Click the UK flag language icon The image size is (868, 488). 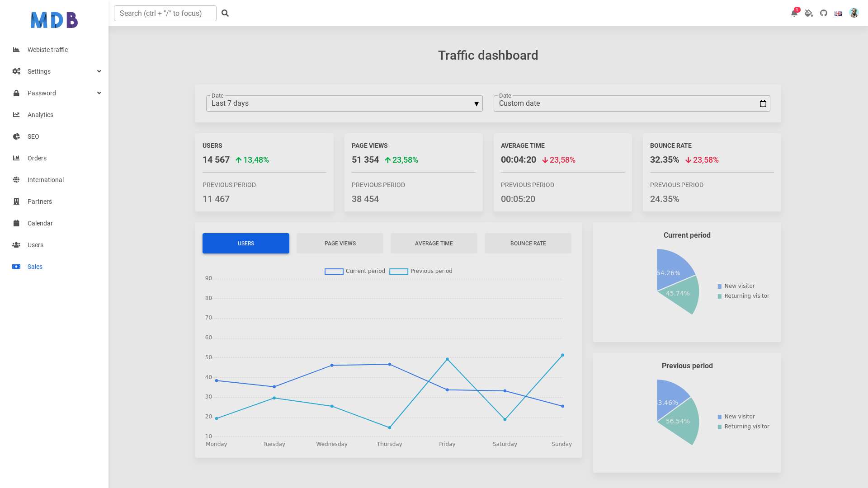(x=838, y=13)
